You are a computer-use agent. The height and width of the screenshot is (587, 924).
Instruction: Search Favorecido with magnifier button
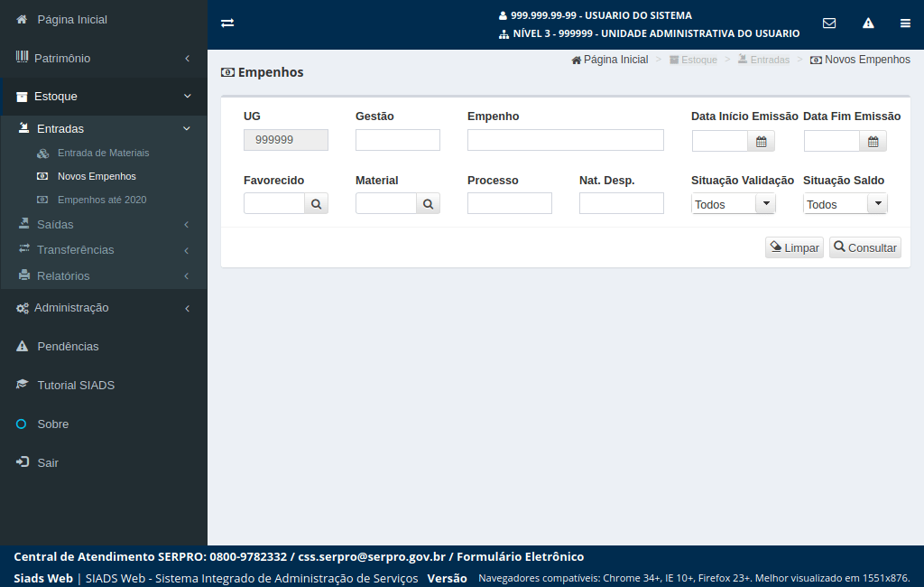pyautogui.click(x=317, y=203)
